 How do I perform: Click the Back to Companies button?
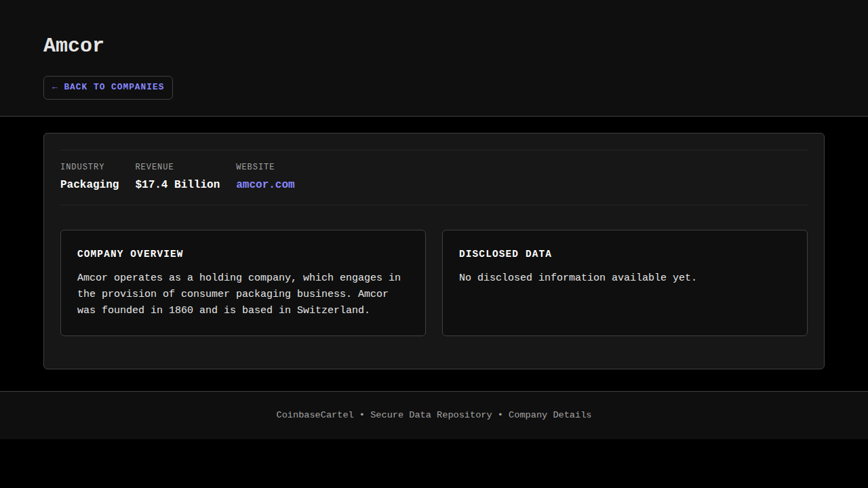click(108, 87)
